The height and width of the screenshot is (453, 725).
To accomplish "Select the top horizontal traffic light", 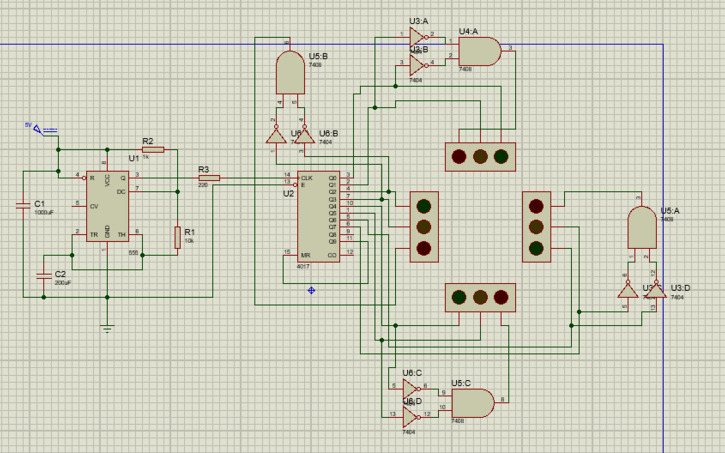I will point(480,157).
